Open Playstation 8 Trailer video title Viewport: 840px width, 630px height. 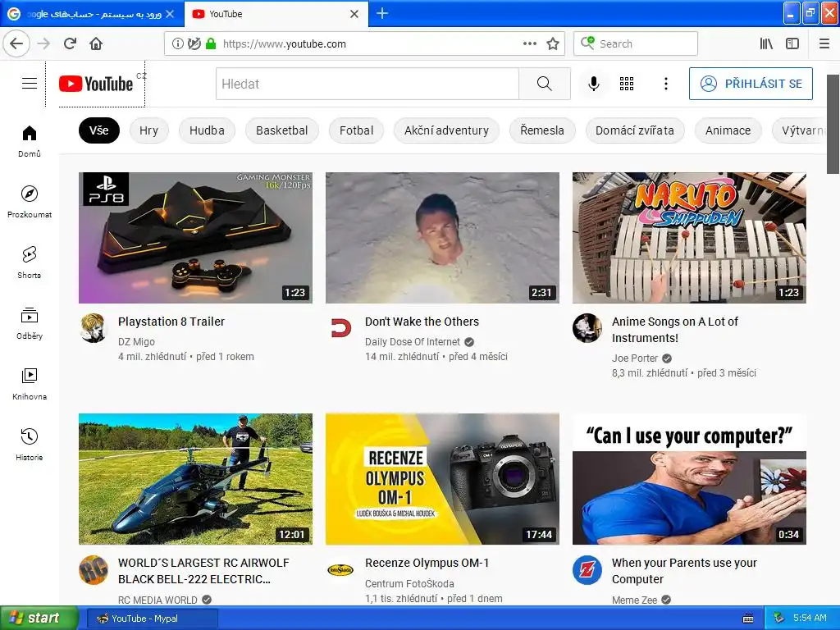(171, 322)
